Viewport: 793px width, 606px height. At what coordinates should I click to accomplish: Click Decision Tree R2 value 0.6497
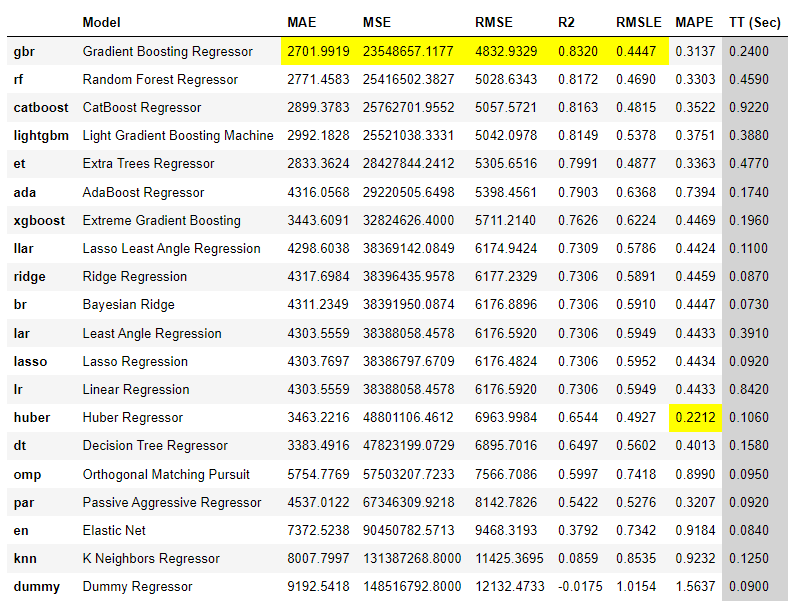[x=578, y=446]
